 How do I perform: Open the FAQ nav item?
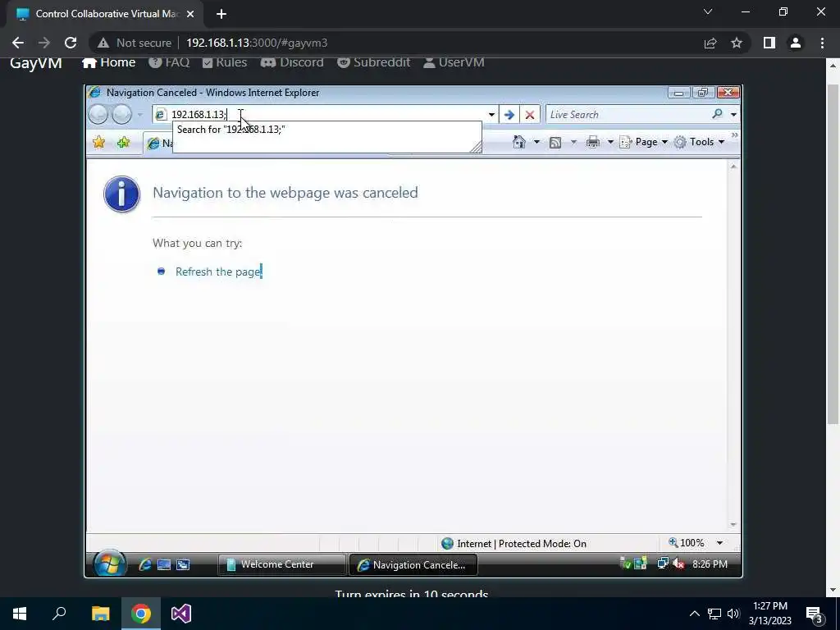(x=169, y=62)
